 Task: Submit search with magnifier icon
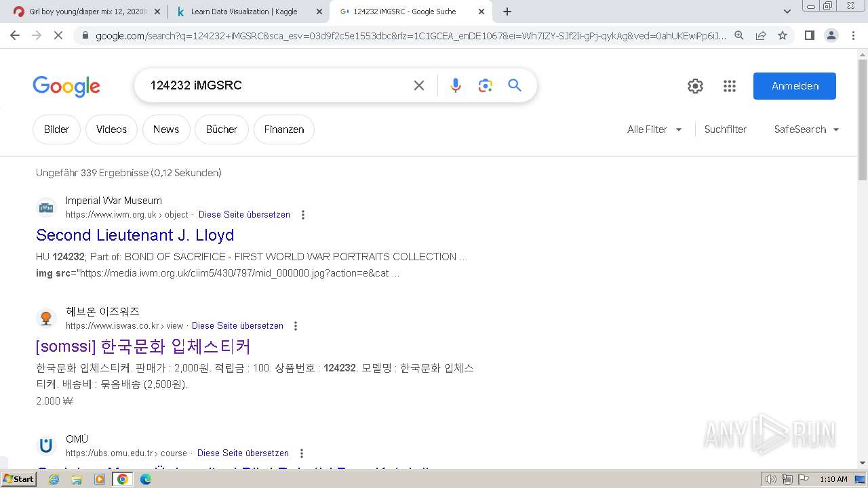(x=515, y=85)
